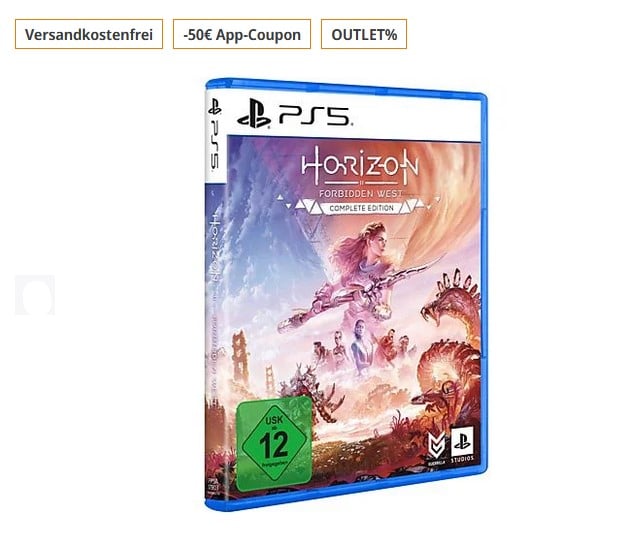The image size is (636, 537).
Task: Click the vertical PS5 text on the spine
Action: [215, 145]
